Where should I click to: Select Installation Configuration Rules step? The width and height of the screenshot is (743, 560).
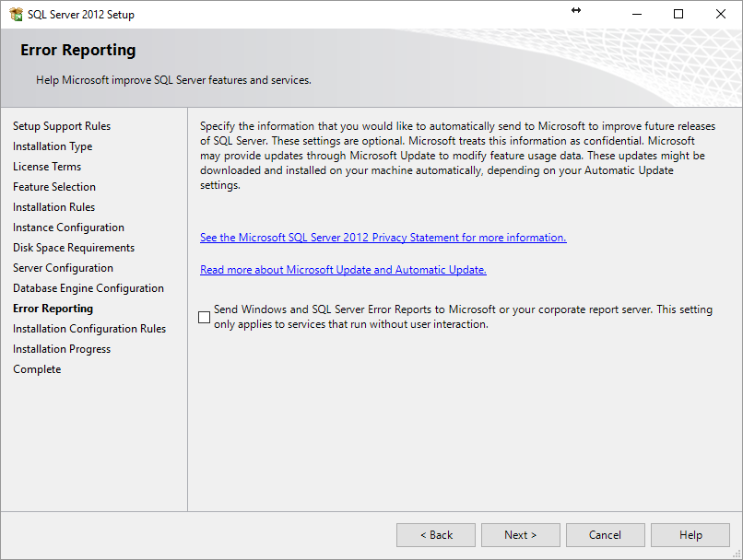click(89, 329)
